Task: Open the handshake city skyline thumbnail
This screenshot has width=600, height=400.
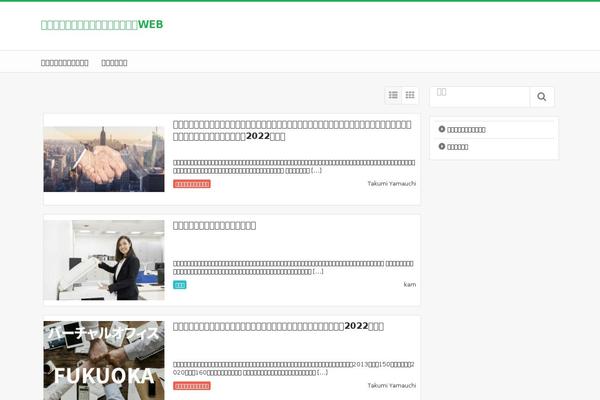Action: (104, 159)
